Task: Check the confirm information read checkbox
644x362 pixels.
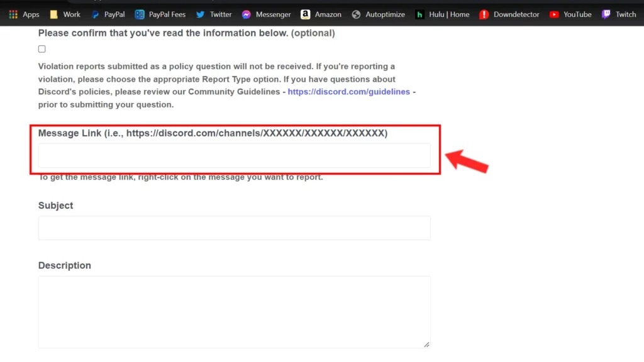Action: click(x=42, y=49)
